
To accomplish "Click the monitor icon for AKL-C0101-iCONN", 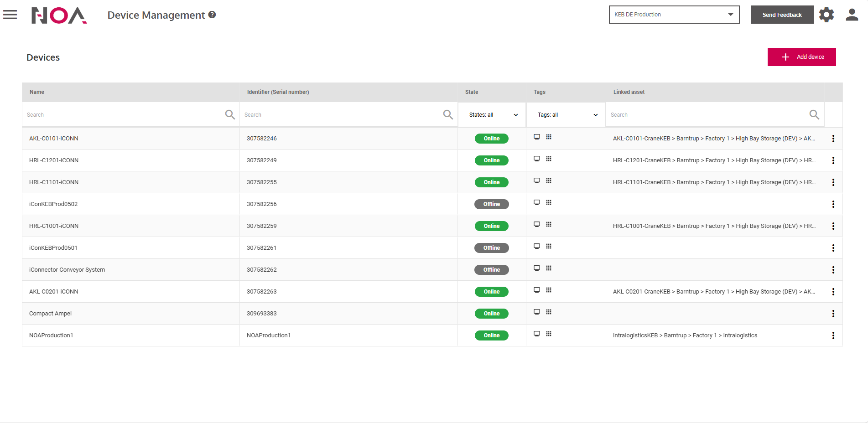I will pos(537,137).
